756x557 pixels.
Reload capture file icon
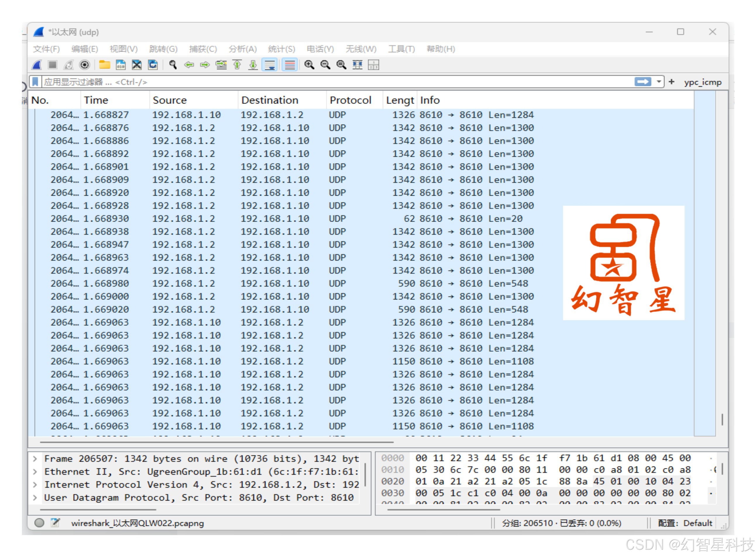pyautogui.click(x=153, y=65)
